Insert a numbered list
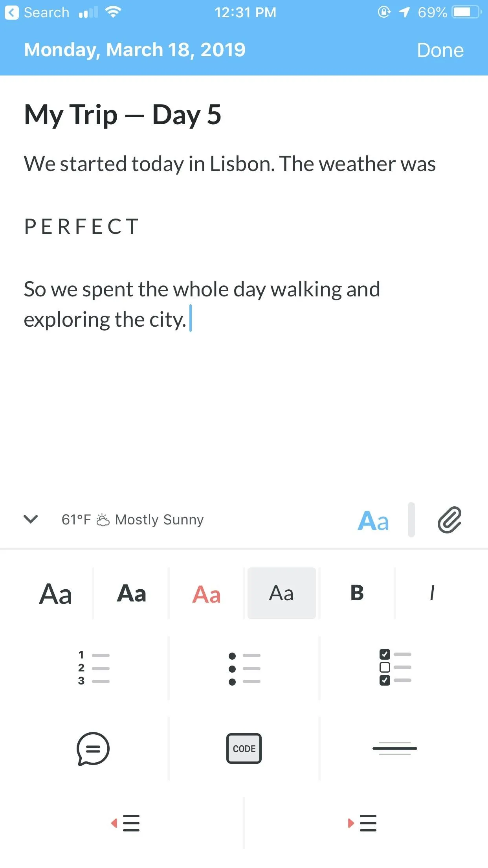The height and width of the screenshot is (868, 488). 94,668
